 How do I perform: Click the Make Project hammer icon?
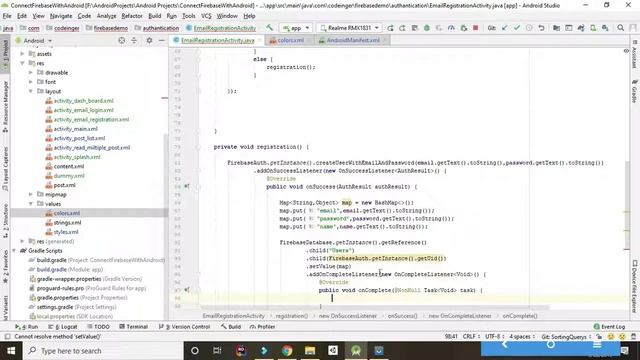(x=269, y=28)
